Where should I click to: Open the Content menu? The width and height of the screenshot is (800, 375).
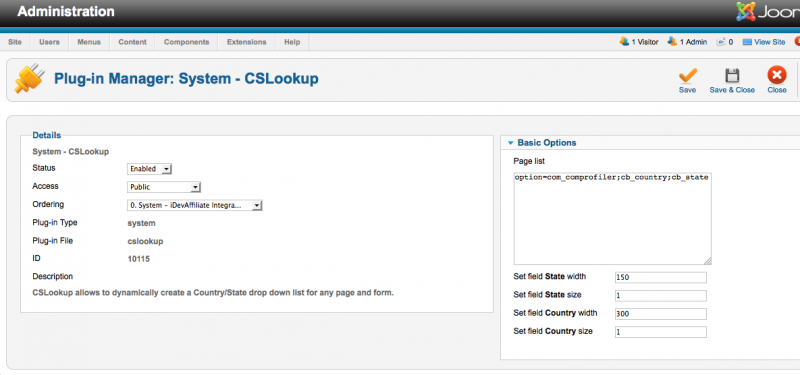click(133, 42)
